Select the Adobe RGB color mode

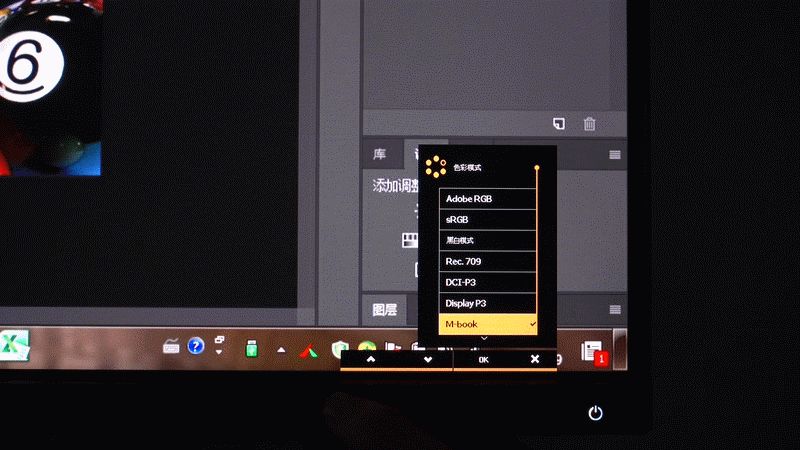(x=487, y=198)
